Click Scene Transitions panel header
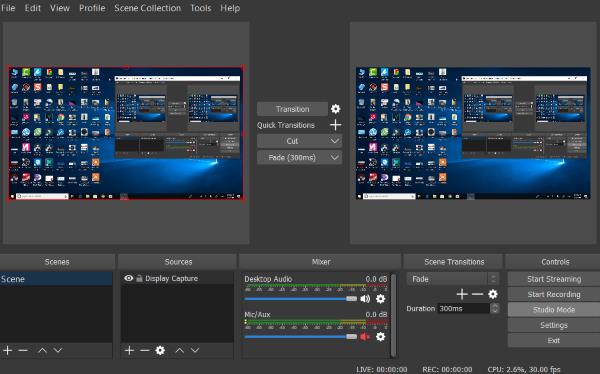600x374 pixels. tap(454, 262)
